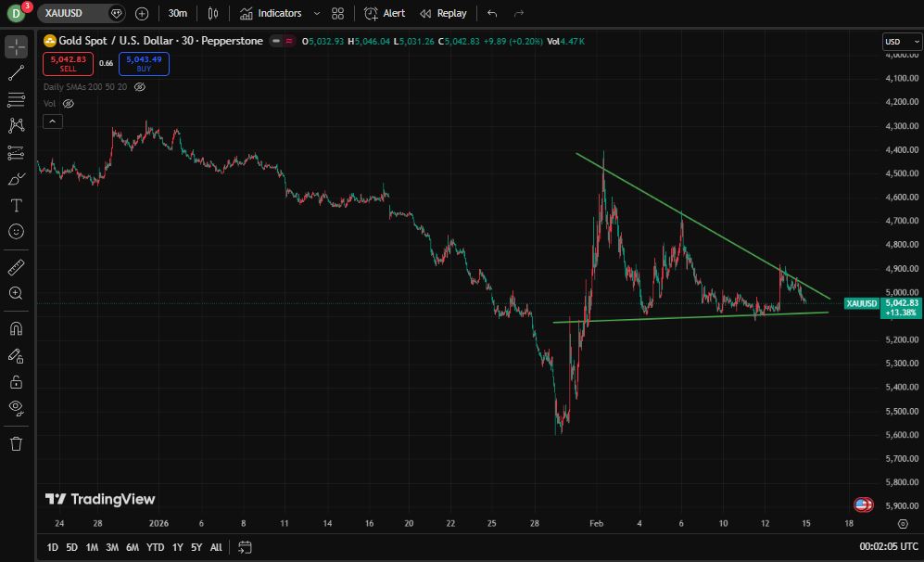Click the red SELL price button
Image resolution: width=924 pixels, height=562 pixels.
[68, 64]
